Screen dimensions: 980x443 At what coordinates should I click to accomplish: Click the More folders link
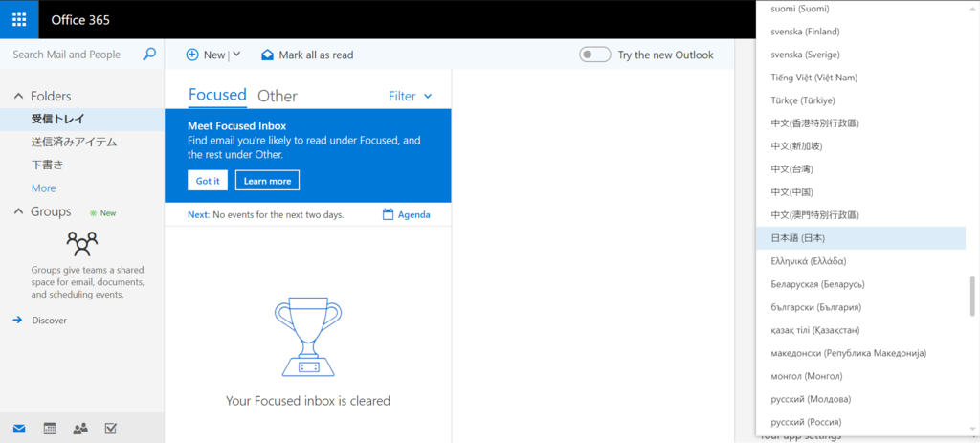click(44, 188)
